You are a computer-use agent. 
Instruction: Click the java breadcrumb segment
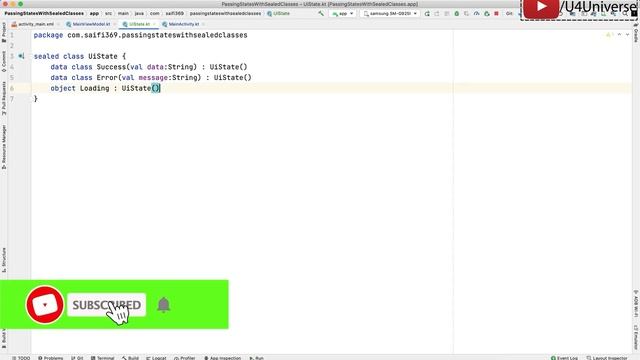139,13
